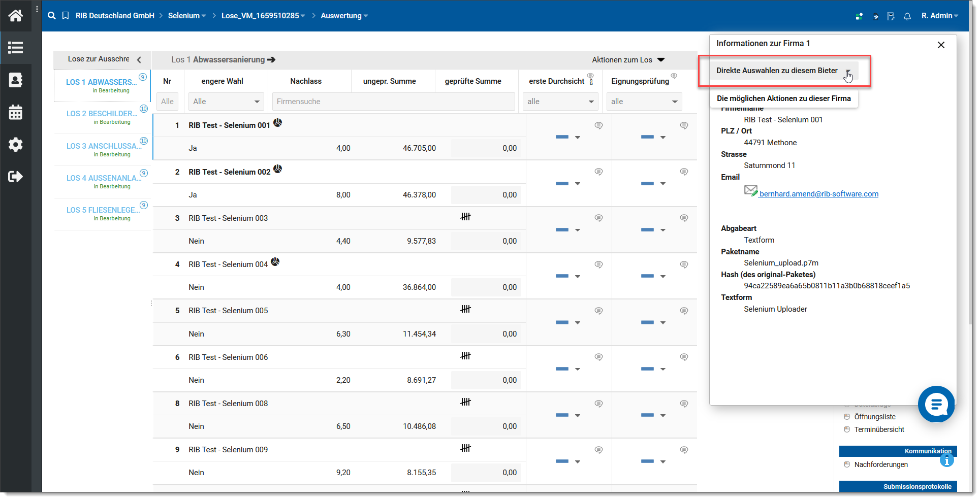Screen dimensions: 980x500
Task: Open the erste Durchsicht filter dropdown
Action: [561, 102]
